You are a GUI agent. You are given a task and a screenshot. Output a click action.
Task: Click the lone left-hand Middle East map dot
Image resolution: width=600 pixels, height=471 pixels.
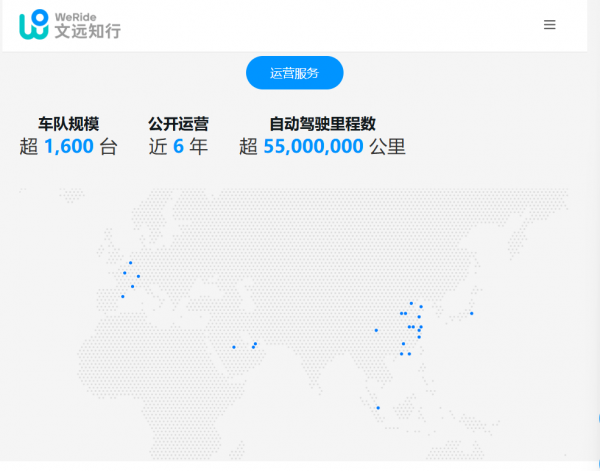coord(234,347)
